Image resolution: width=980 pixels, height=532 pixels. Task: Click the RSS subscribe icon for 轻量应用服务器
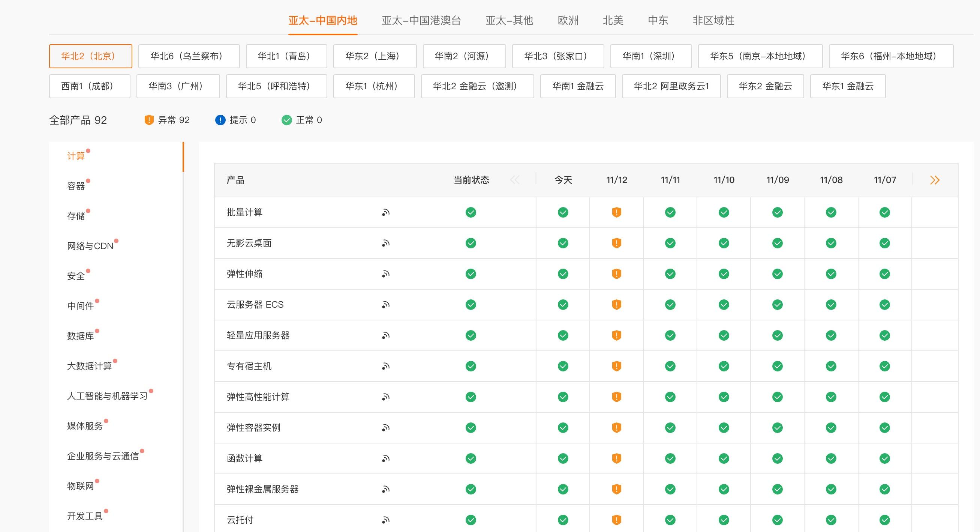click(386, 335)
